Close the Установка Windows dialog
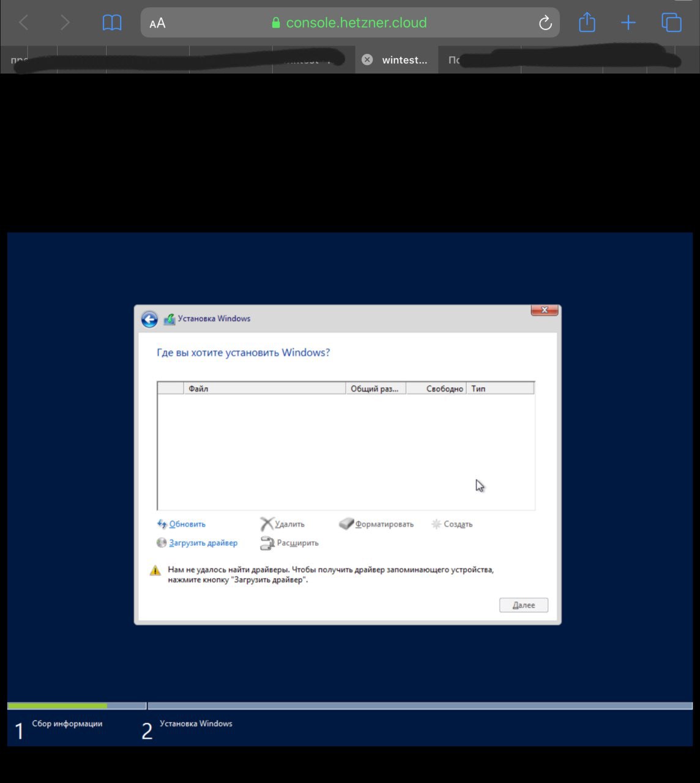700x783 pixels. point(544,310)
